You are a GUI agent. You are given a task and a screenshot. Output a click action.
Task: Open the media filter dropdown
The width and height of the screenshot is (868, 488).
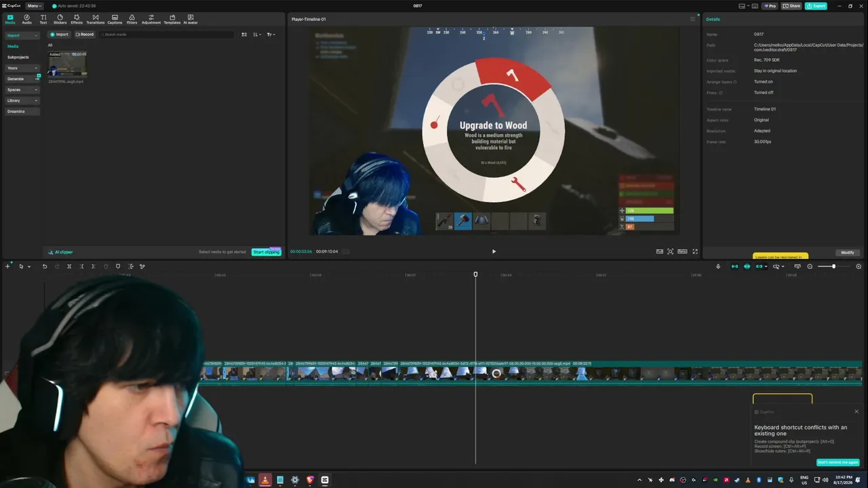tap(271, 35)
